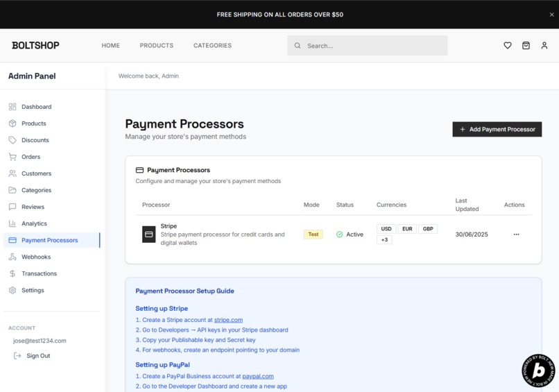Click the Setting up Stripe heading
Image resolution: width=559 pixels, height=392 pixels.
pyautogui.click(x=162, y=309)
